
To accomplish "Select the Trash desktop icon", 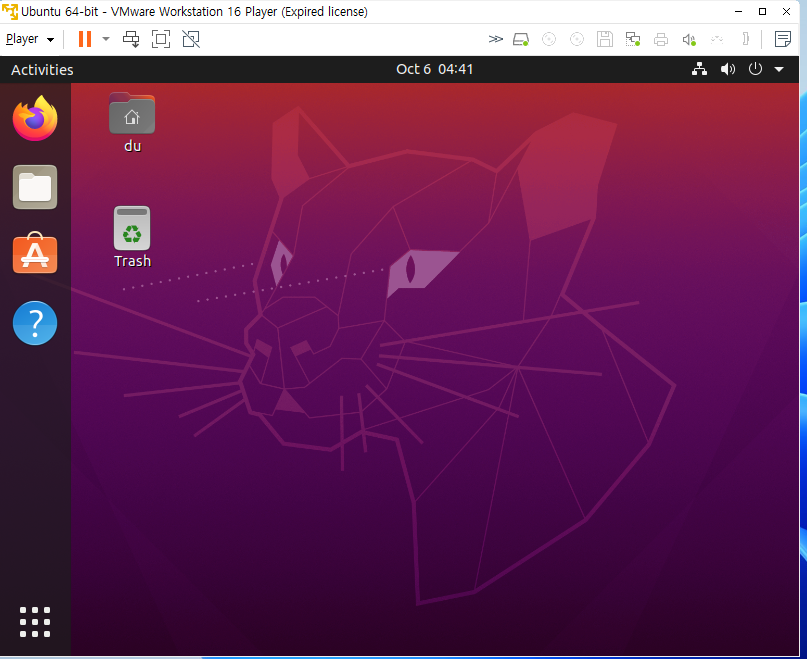I will (132, 237).
